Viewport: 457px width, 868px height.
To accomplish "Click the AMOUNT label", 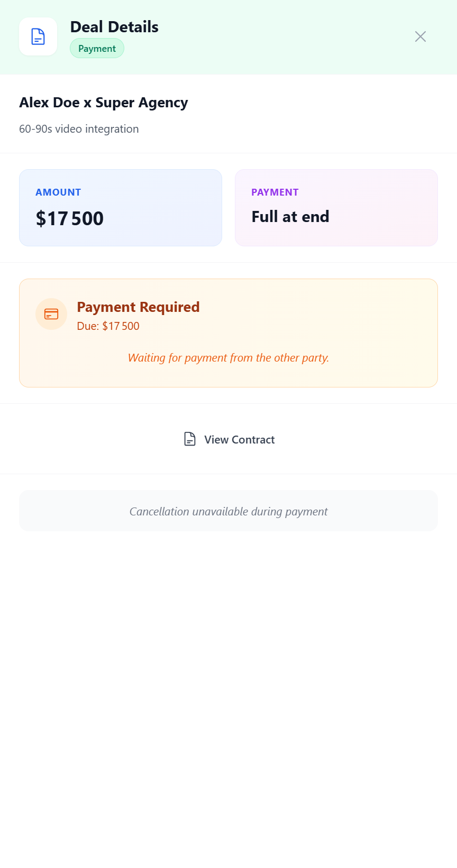I will 58,192.
